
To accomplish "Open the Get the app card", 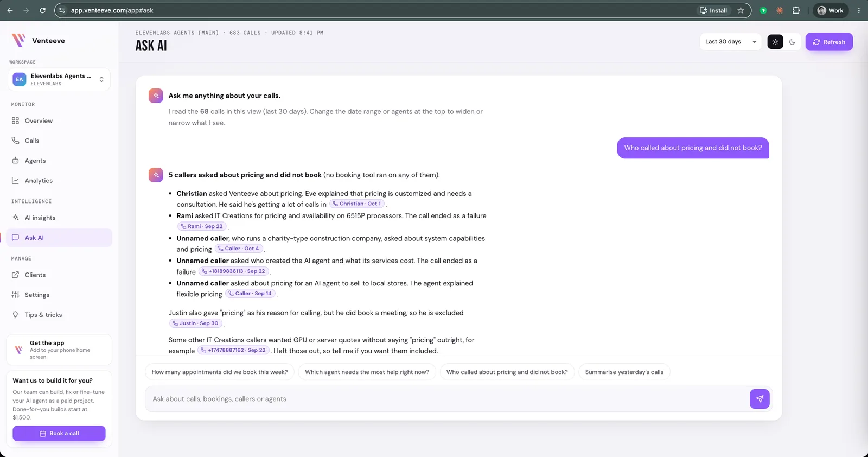I will click(x=59, y=350).
